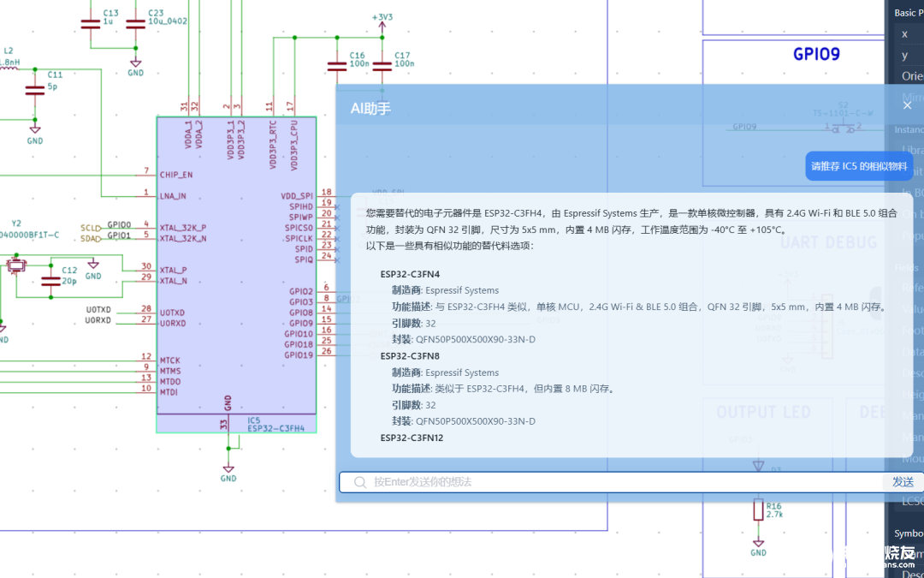Select the SDA net label

(90, 238)
